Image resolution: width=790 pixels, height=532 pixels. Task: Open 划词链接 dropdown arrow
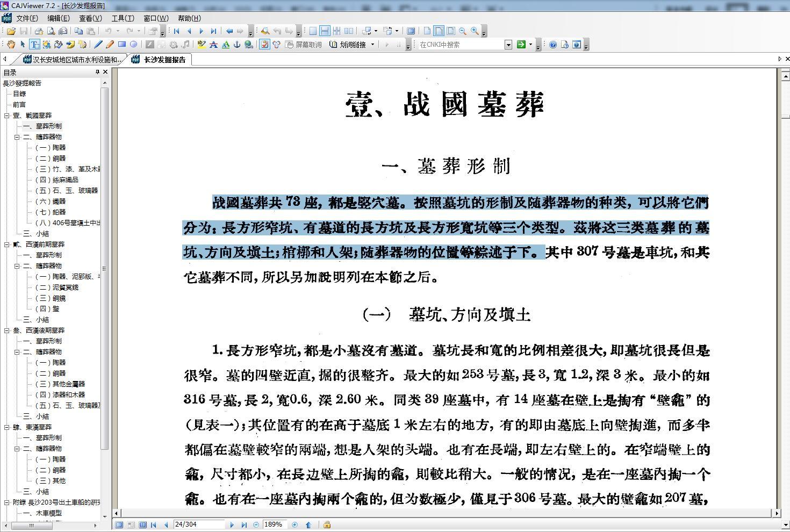(x=372, y=45)
